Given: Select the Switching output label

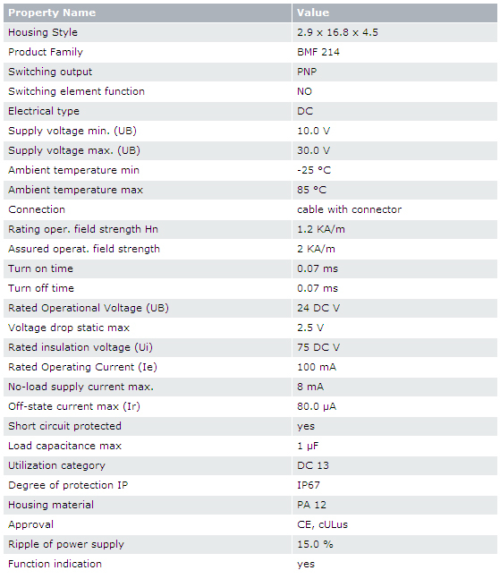Looking at the screenshot, I should [50, 72].
